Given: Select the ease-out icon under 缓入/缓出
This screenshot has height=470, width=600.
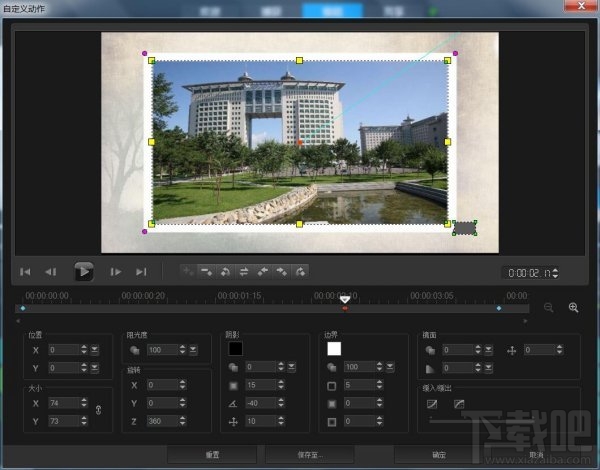Looking at the screenshot, I should click(x=459, y=404).
